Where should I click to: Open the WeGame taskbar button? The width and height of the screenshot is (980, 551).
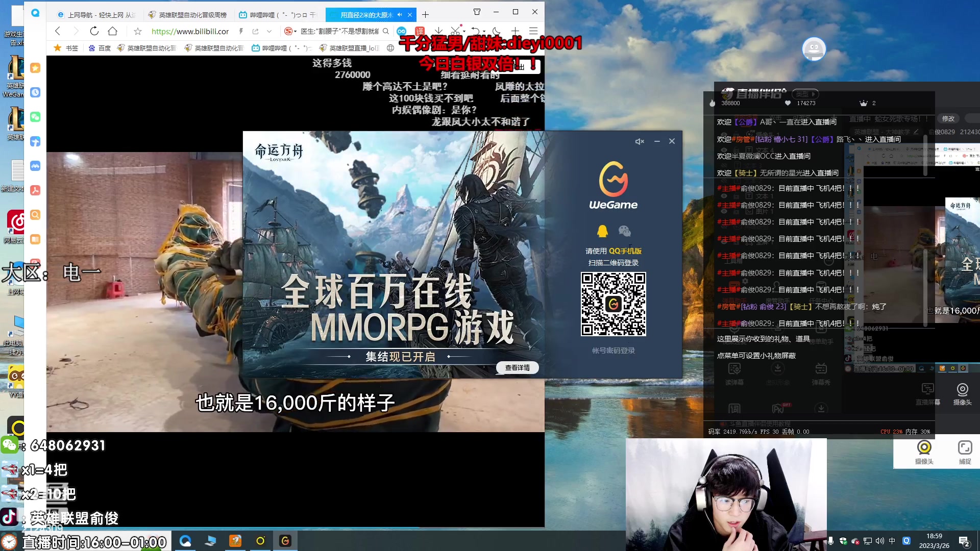(x=285, y=541)
